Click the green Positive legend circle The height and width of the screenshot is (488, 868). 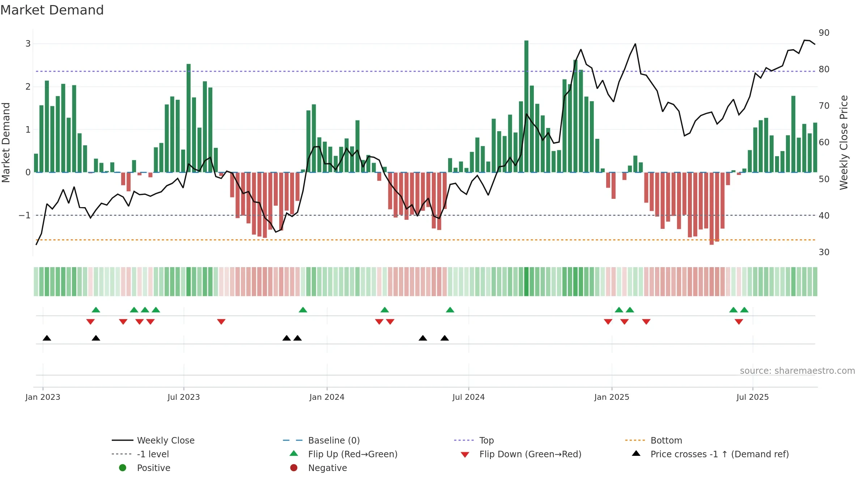coord(123,468)
